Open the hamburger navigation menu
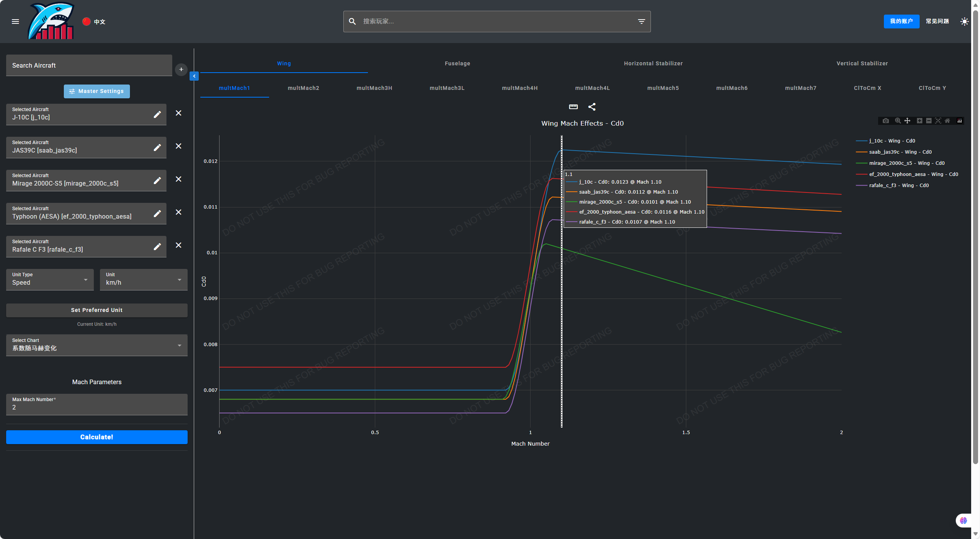980x539 pixels. tap(15, 22)
